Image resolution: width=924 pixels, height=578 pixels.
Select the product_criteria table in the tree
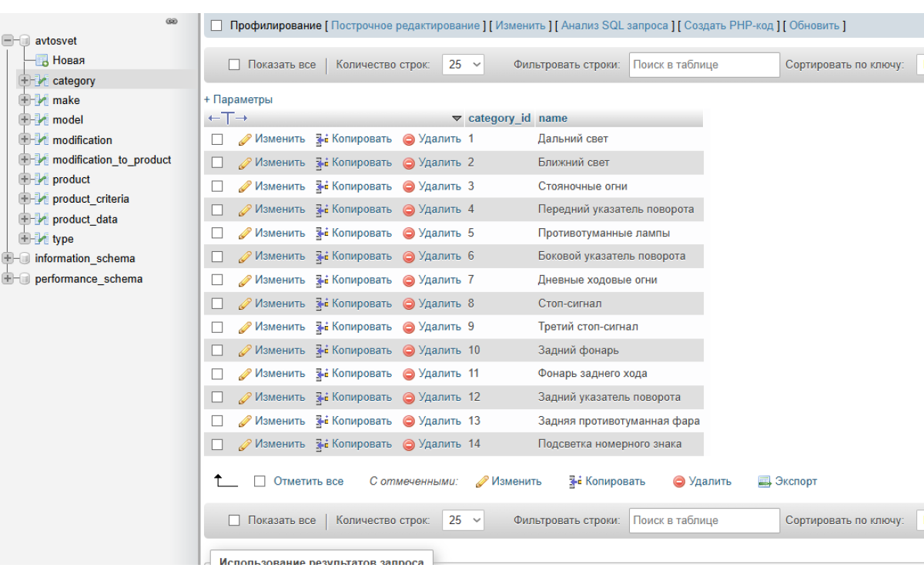click(x=91, y=200)
